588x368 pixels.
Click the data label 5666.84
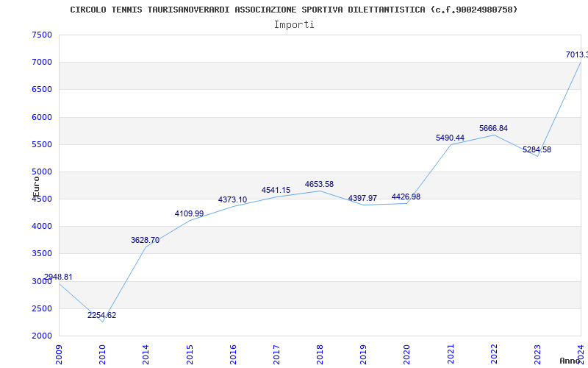[493, 128]
